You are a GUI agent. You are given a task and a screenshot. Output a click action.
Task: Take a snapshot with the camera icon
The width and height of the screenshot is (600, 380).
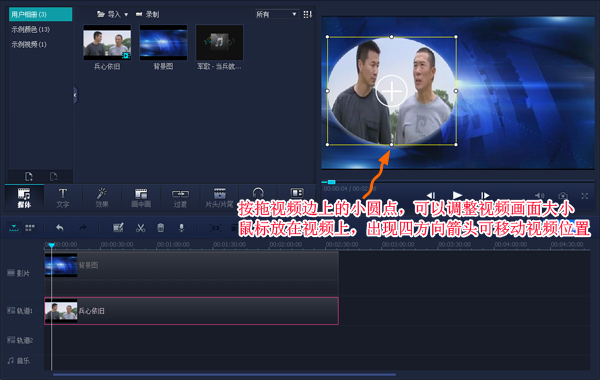pyautogui.click(x=562, y=196)
